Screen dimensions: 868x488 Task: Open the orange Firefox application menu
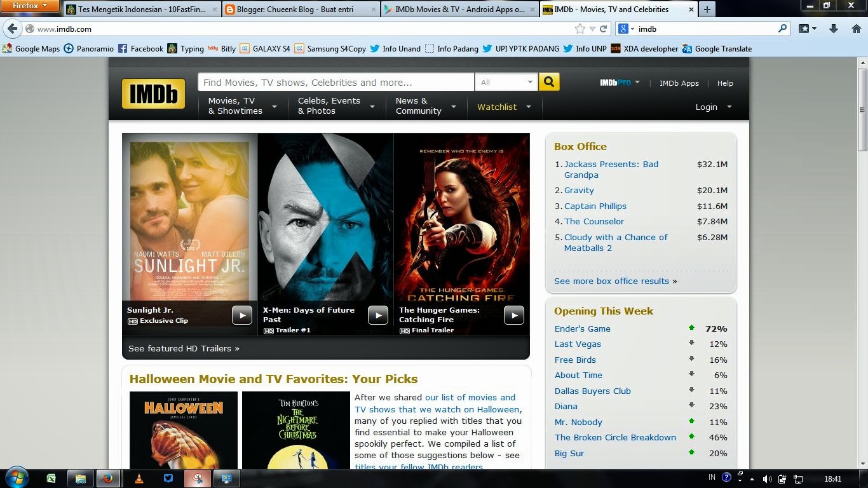pos(30,6)
